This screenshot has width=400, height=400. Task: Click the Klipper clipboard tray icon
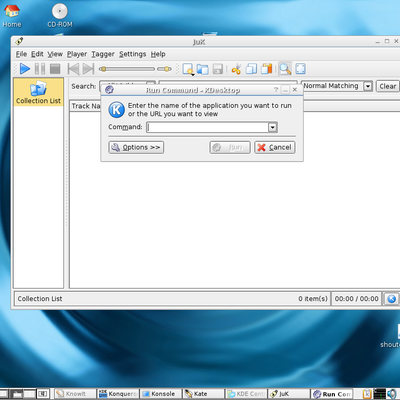(x=367, y=394)
